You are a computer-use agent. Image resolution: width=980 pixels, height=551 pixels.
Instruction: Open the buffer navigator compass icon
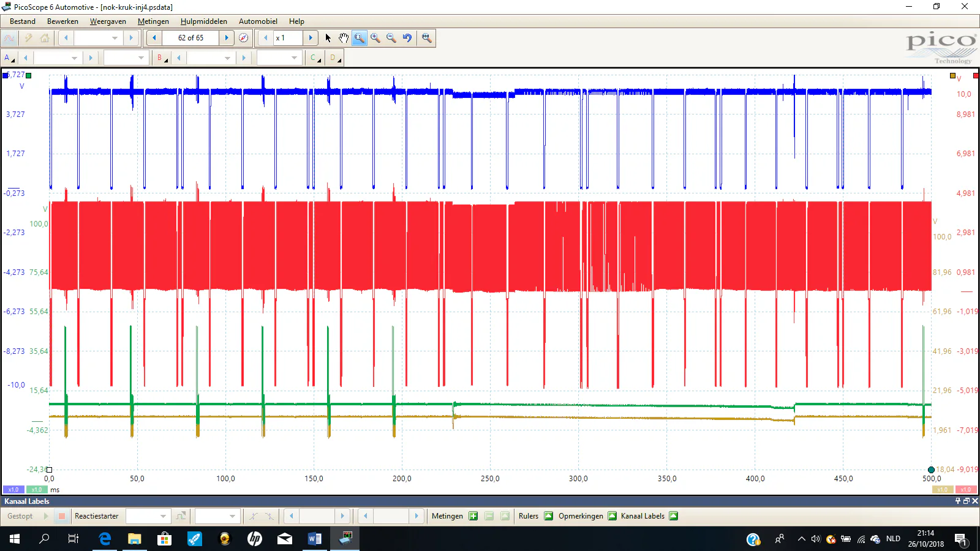[x=244, y=38]
